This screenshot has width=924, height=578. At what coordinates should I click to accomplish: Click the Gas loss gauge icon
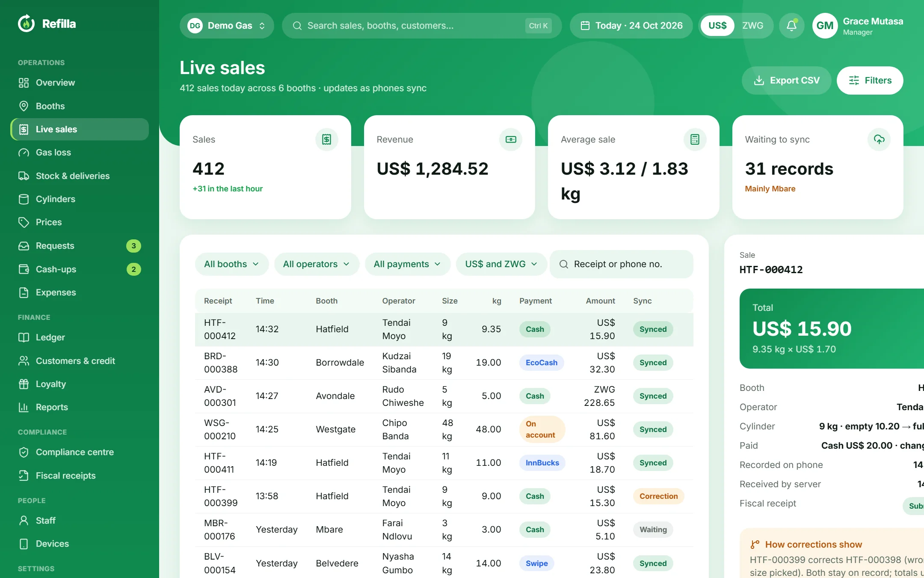(24, 152)
